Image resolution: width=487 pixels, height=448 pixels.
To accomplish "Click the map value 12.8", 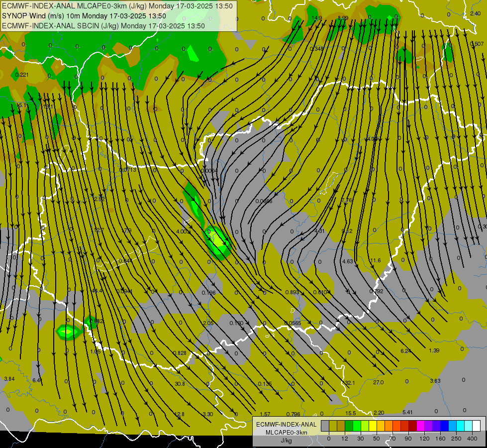I will coord(179,415).
